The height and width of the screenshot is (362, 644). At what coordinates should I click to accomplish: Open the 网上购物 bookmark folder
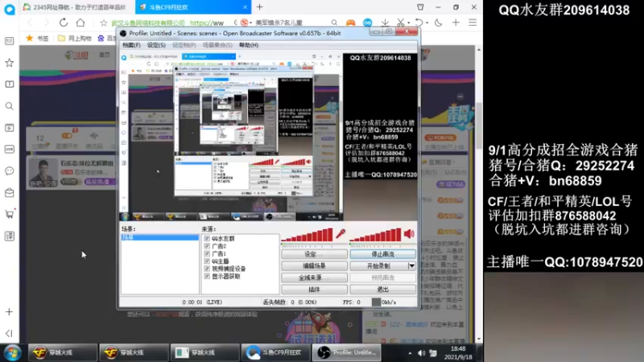[x=74, y=38]
